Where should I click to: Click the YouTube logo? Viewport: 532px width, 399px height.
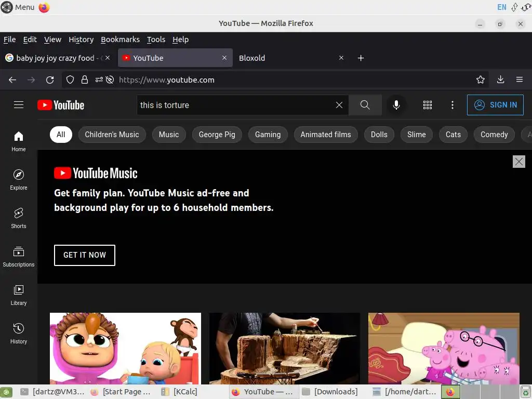pyautogui.click(x=61, y=105)
